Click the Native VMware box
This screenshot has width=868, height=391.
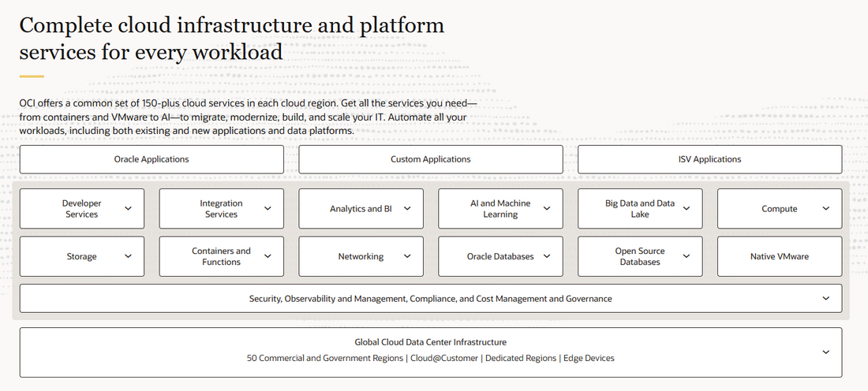[779, 256]
